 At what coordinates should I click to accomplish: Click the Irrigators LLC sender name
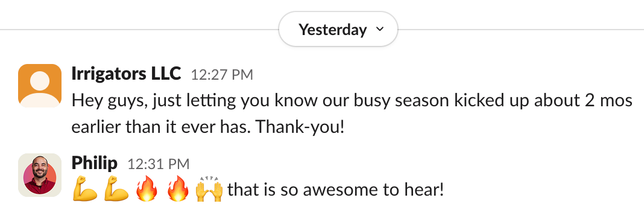pos(126,74)
